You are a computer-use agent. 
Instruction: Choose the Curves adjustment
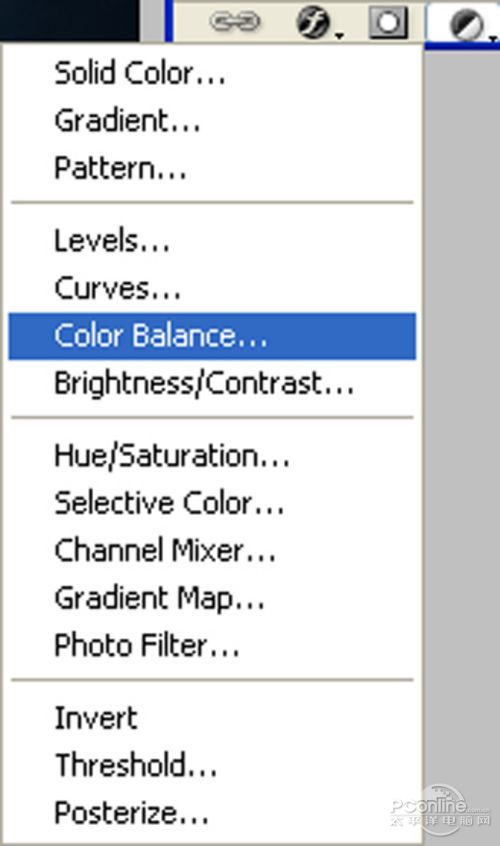click(212, 288)
